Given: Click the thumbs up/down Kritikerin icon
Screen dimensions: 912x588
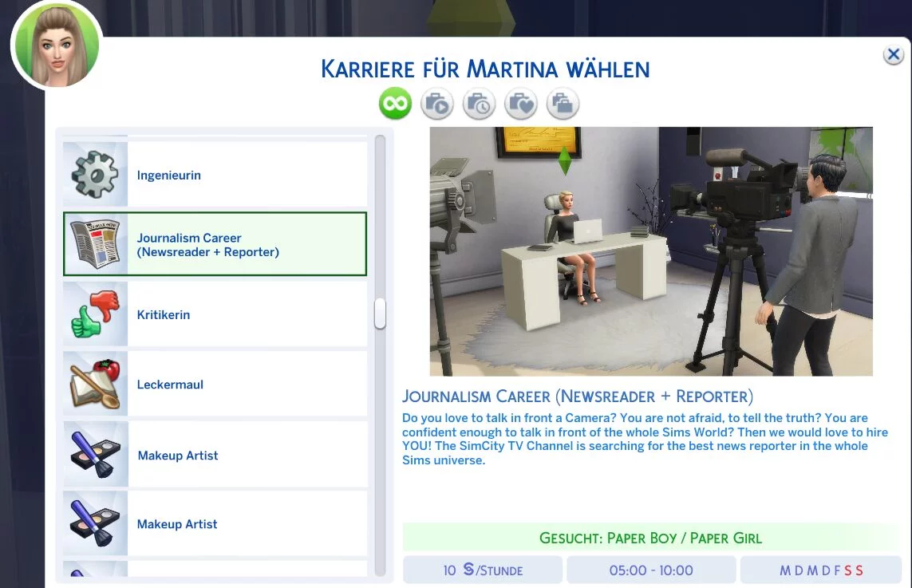Looking at the screenshot, I should [x=96, y=314].
